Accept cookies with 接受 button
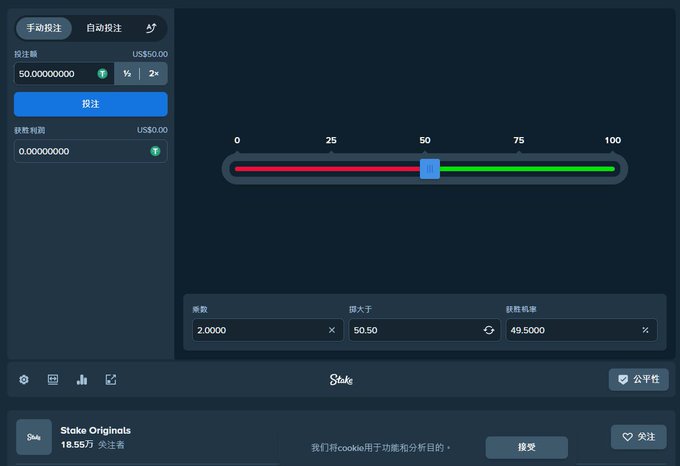Screen dimensions: 680x466 click(x=526, y=447)
